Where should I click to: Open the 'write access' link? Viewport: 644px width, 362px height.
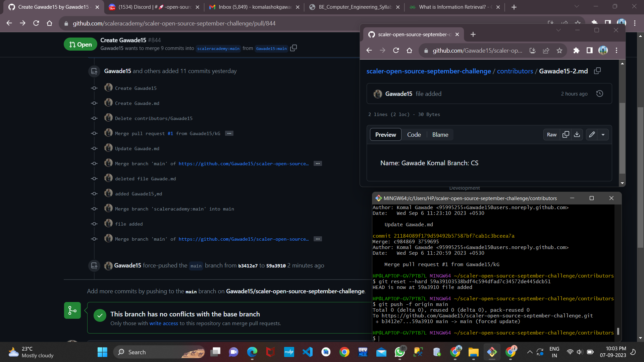[163, 323]
